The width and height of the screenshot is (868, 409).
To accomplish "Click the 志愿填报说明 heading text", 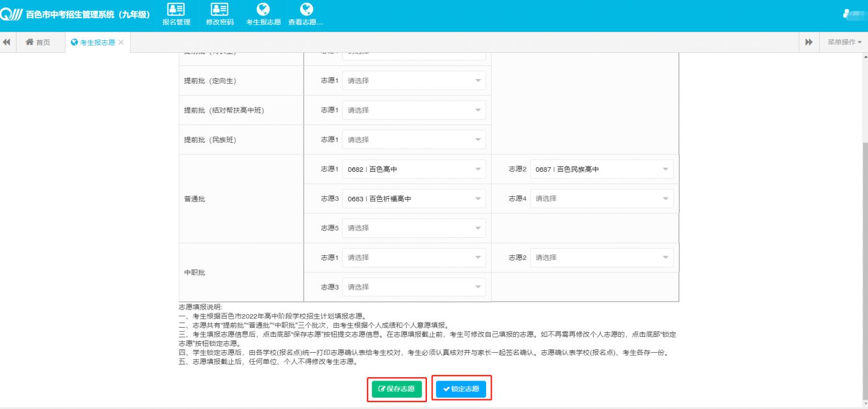I will coord(201,307).
